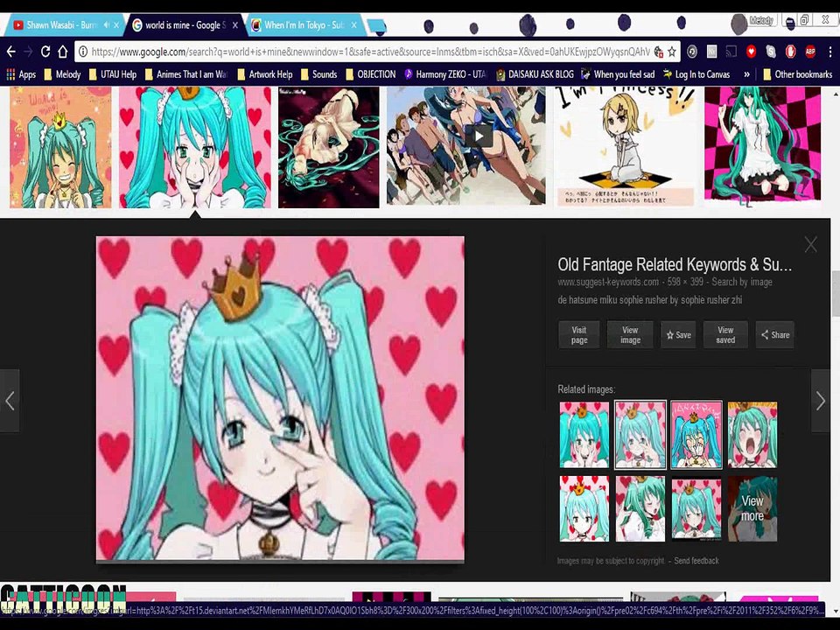Reload the current page
Viewport: 840px width, 630px height.
click(x=45, y=52)
